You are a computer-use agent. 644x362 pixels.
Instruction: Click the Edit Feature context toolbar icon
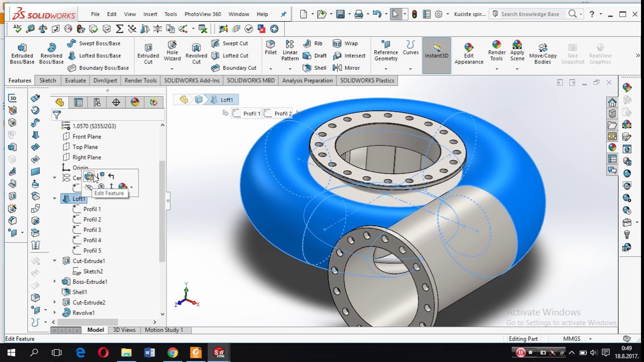89,176
